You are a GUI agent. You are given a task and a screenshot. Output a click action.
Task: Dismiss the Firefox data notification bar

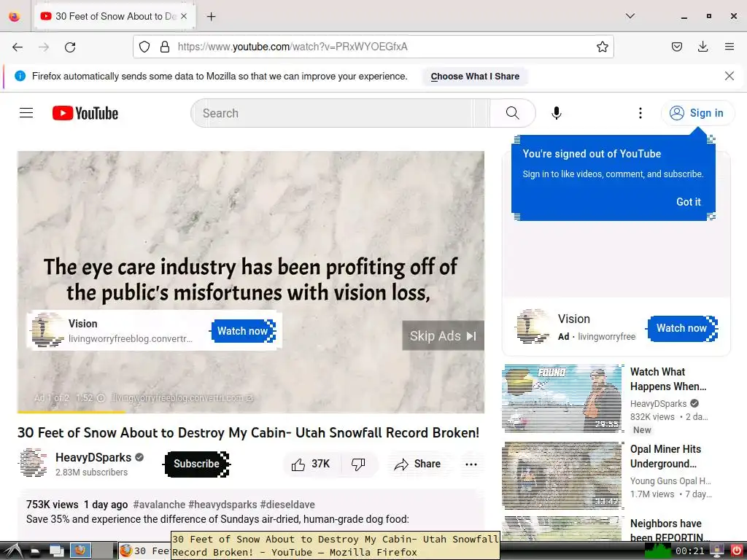click(729, 76)
